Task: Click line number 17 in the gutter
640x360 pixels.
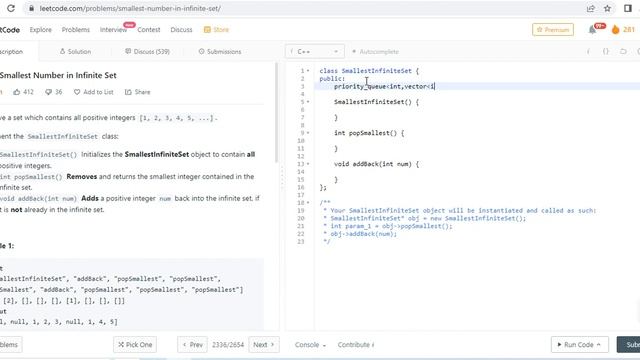Action: tap(301, 195)
